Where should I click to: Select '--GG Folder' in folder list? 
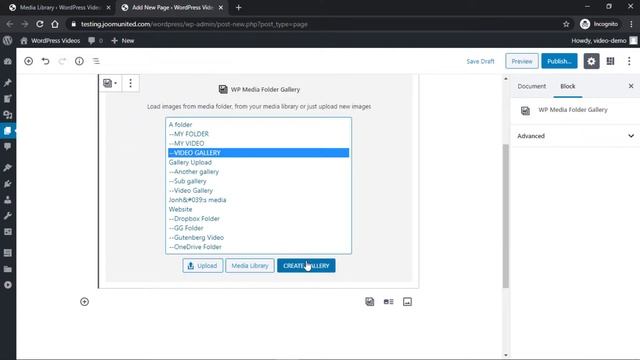[258, 228]
